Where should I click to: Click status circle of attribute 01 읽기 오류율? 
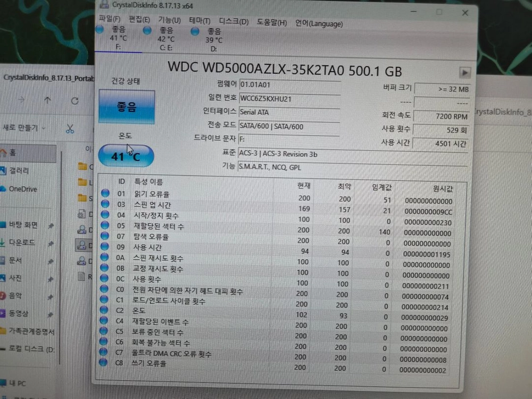(105, 193)
